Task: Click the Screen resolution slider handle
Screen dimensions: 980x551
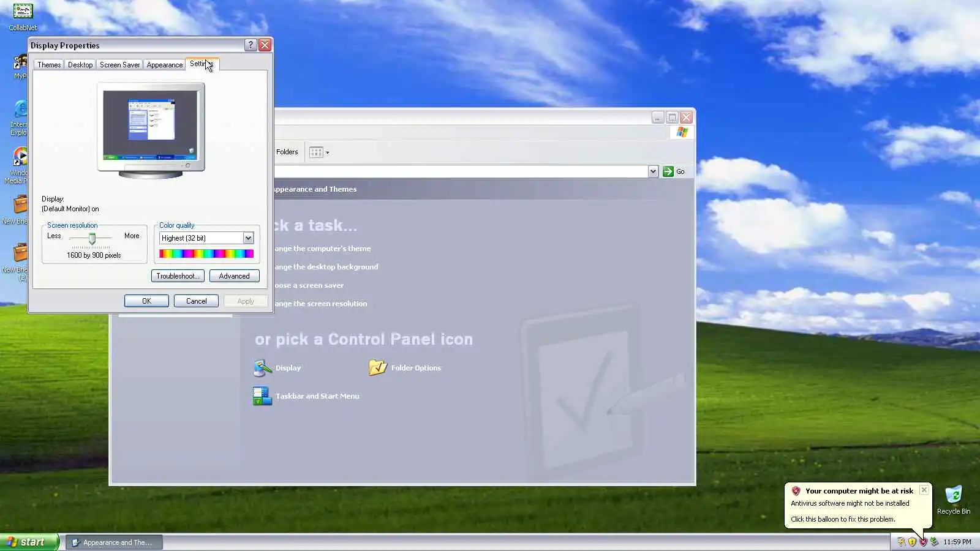Action: tap(92, 239)
